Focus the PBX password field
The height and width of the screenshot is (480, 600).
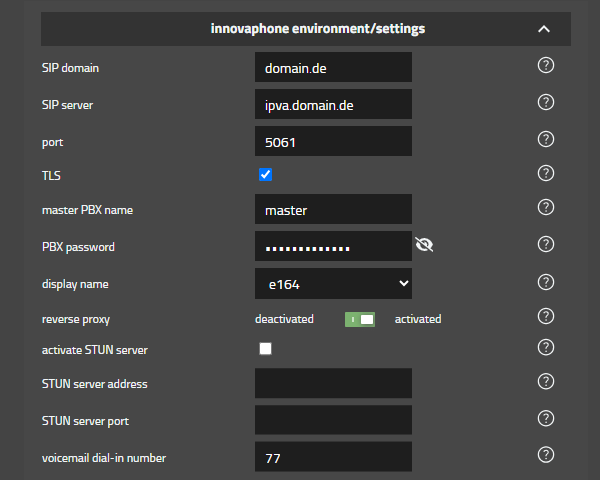pyautogui.click(x=333, y=246)
